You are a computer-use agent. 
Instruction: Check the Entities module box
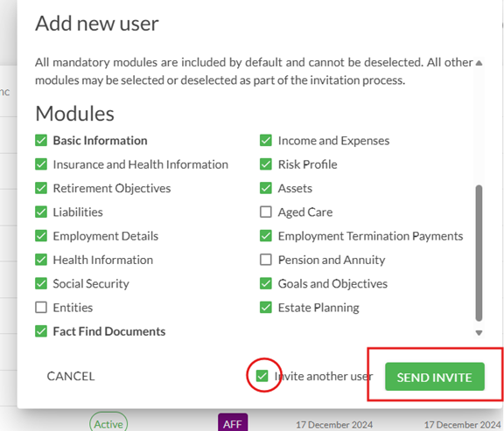(x=41, y=308)
